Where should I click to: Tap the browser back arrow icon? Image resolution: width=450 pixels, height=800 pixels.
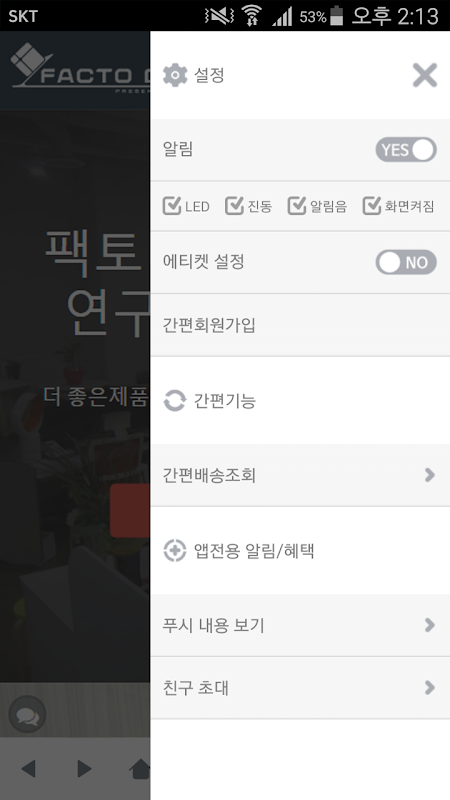pos(29,768)
